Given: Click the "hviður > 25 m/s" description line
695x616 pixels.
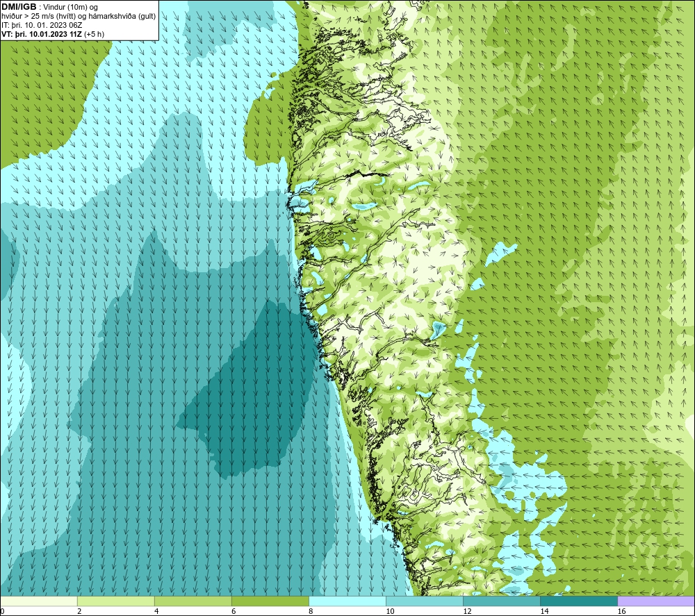Looking at the screenshot, I should pos(79,17).
